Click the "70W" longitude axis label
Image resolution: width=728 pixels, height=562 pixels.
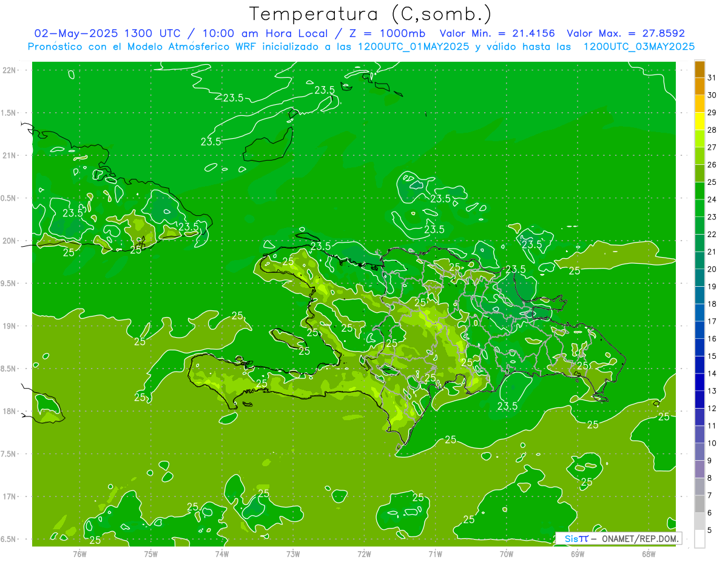[x=506, y=554]
